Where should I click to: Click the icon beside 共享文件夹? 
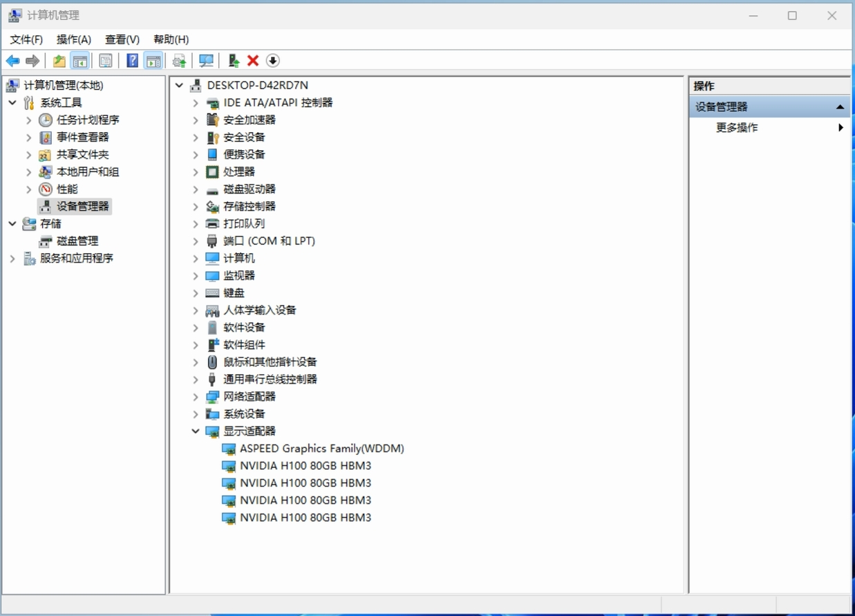pyautogui.click(x=46, y=154)
